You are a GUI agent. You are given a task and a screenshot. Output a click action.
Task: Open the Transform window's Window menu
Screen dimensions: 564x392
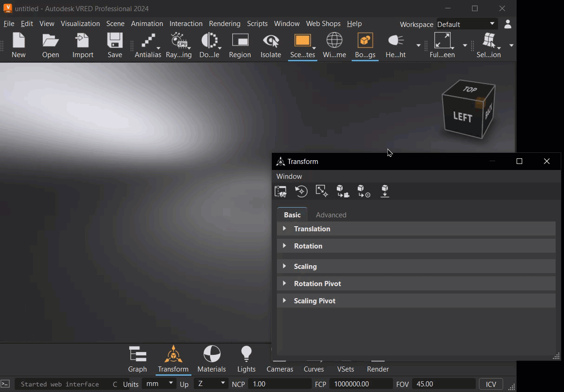(289, 176)
